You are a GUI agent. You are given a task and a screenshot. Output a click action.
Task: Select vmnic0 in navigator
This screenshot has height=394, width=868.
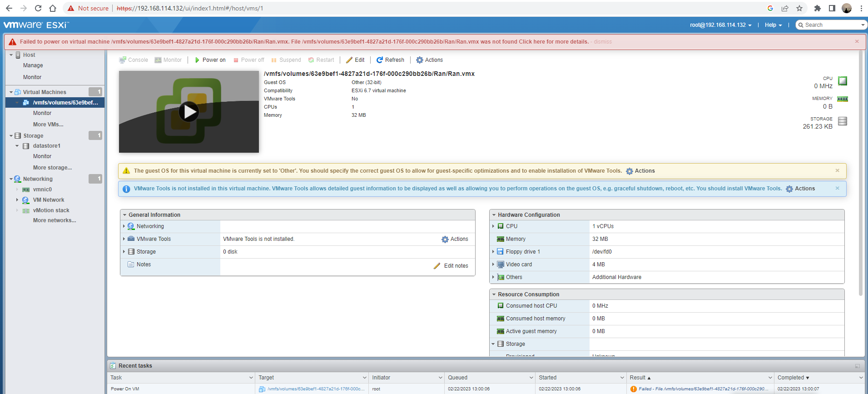[x=42, y=190]
